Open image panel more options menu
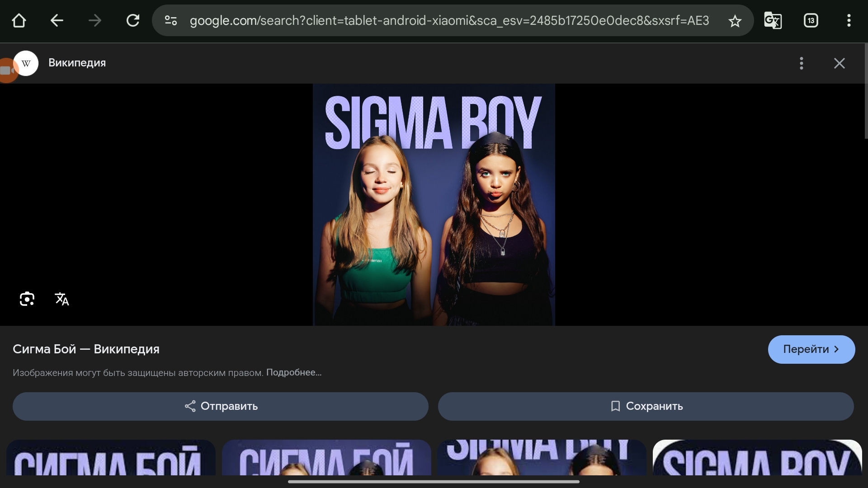 (801, 63)
